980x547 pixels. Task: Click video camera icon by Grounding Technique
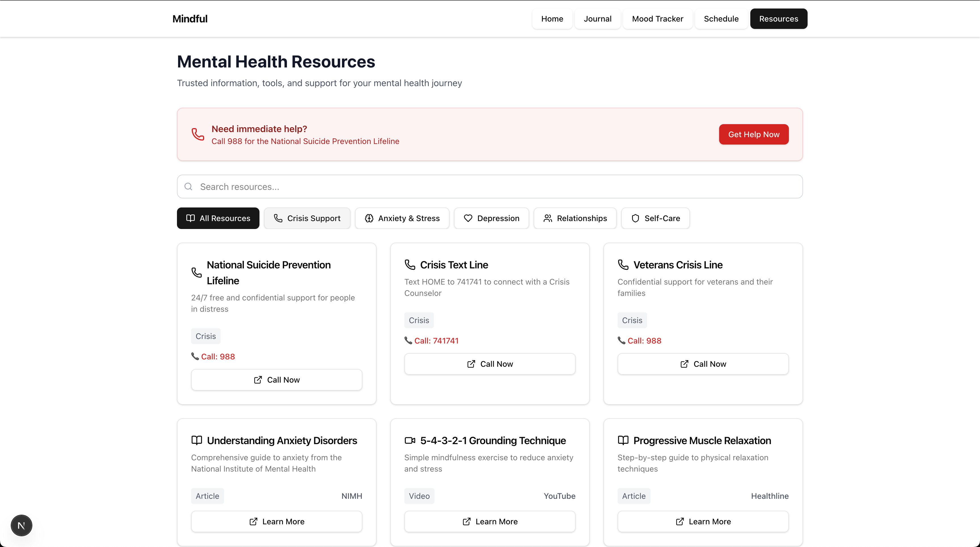click(410, 440)
